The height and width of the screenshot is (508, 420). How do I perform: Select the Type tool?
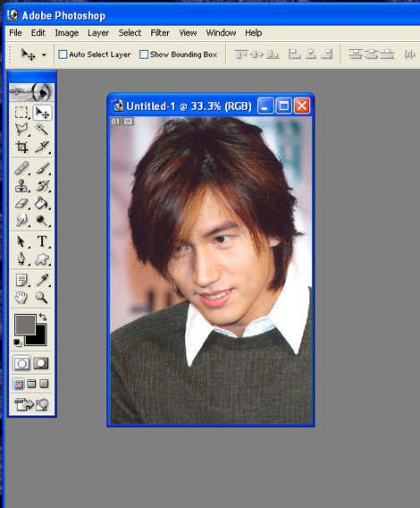42,241
